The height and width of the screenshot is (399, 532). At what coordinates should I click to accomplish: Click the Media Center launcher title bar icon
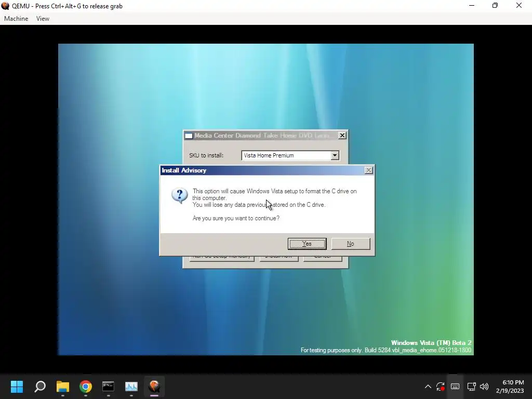point(189,136)
